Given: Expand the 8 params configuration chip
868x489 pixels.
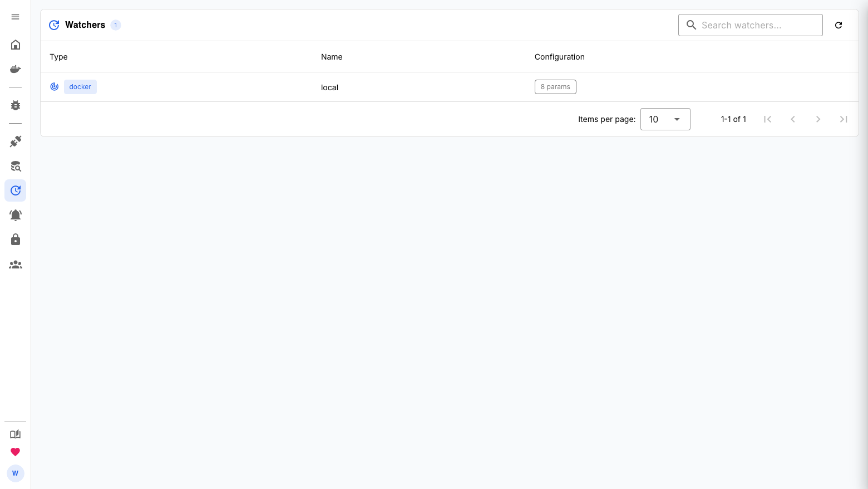Looking at the screenshot, I should click(x=555, y=87).
